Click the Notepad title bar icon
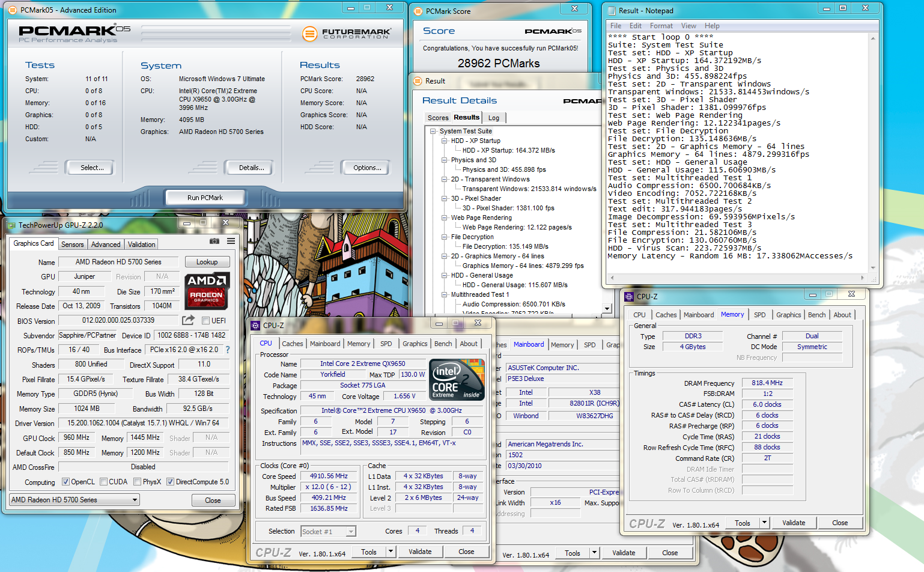Image resolution: width=924 pixels, height=572 pixels. 612,10
